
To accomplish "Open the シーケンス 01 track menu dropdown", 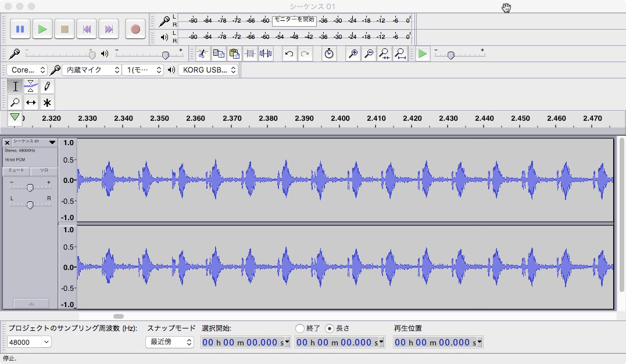I will pyautogui.click(x=52, y=142).
